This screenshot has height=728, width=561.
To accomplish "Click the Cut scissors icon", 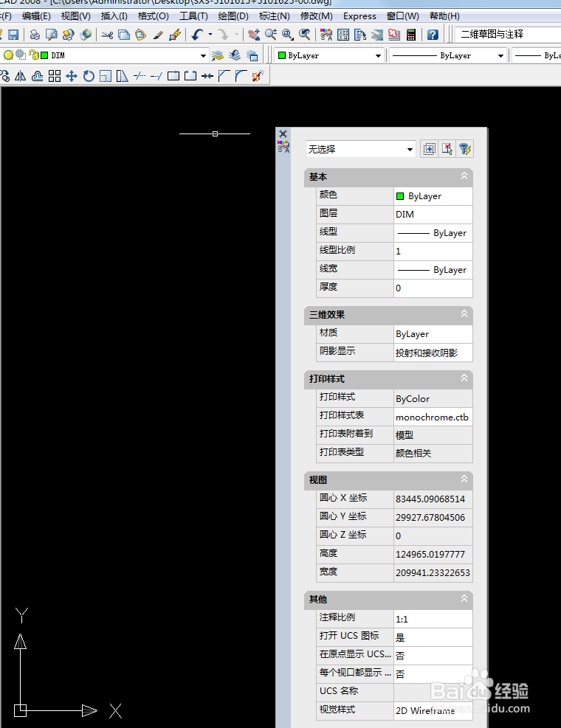I will coord(107,35).
